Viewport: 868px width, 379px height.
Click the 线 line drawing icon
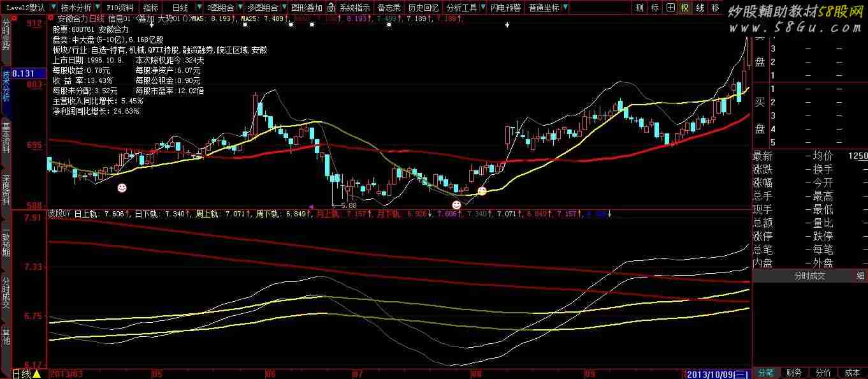(700, 8)
